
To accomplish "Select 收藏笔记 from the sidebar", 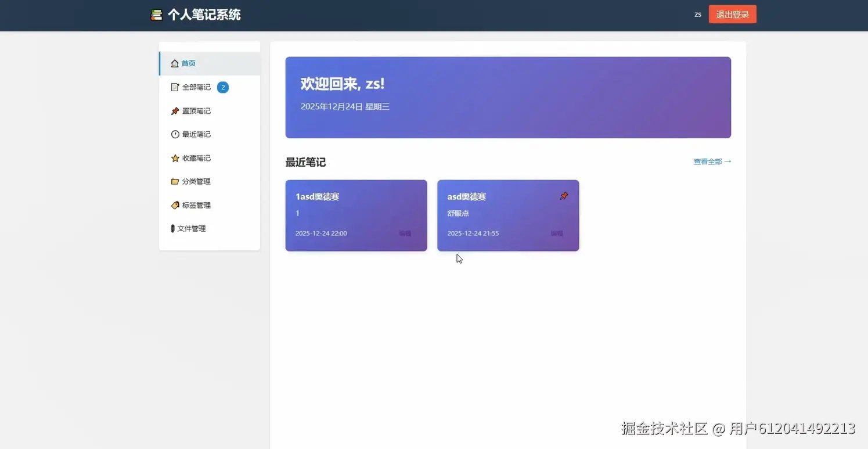I will tap(196, 157).
